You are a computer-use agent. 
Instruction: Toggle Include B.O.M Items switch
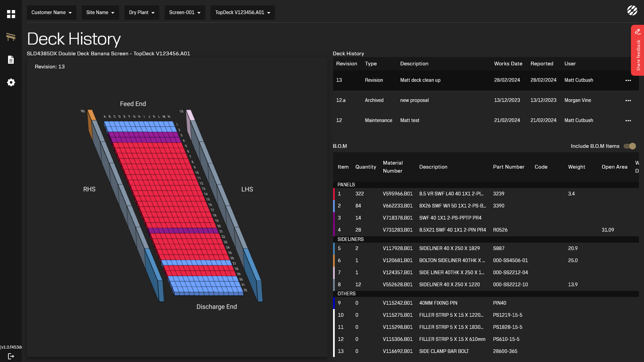click(x=630, y=146)
